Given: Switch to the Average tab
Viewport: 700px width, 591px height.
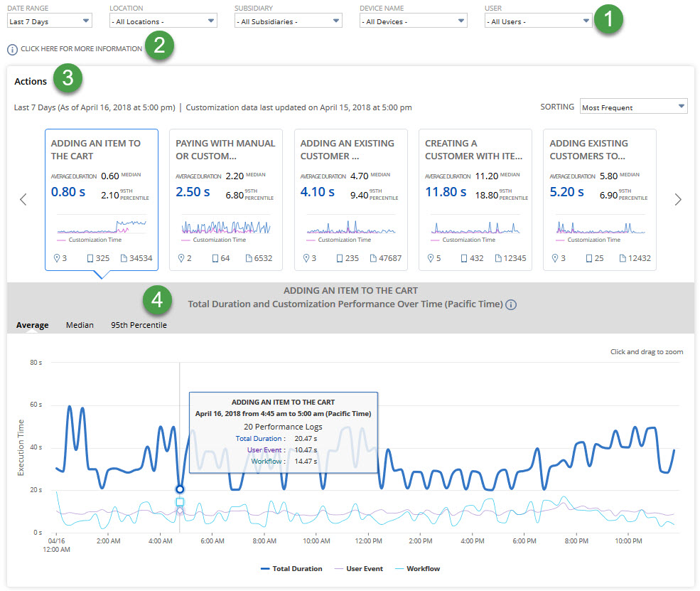Looking at the screenshot, I should click(x=33, y=325).
